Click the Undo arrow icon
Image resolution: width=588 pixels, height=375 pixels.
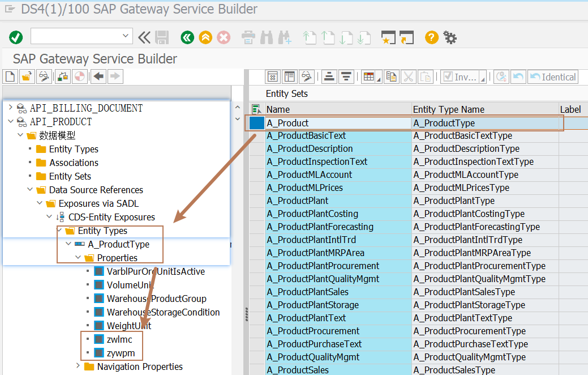point(518,77)
